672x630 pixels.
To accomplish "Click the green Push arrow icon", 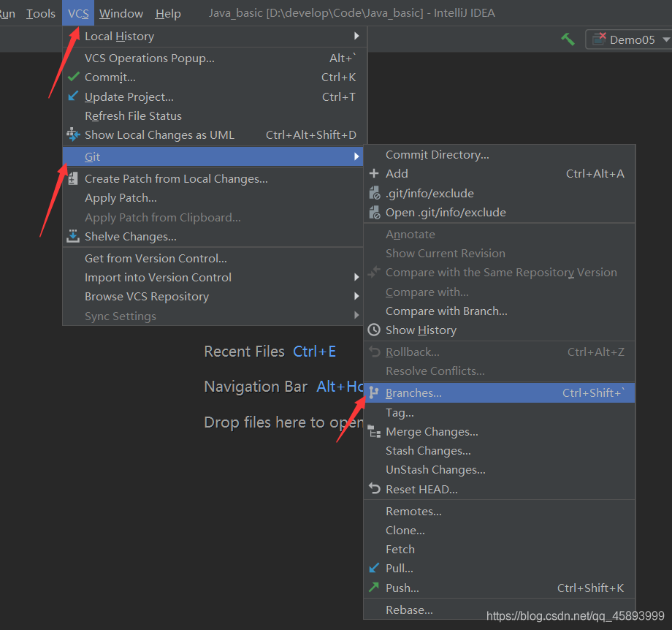I will (374, 587).
